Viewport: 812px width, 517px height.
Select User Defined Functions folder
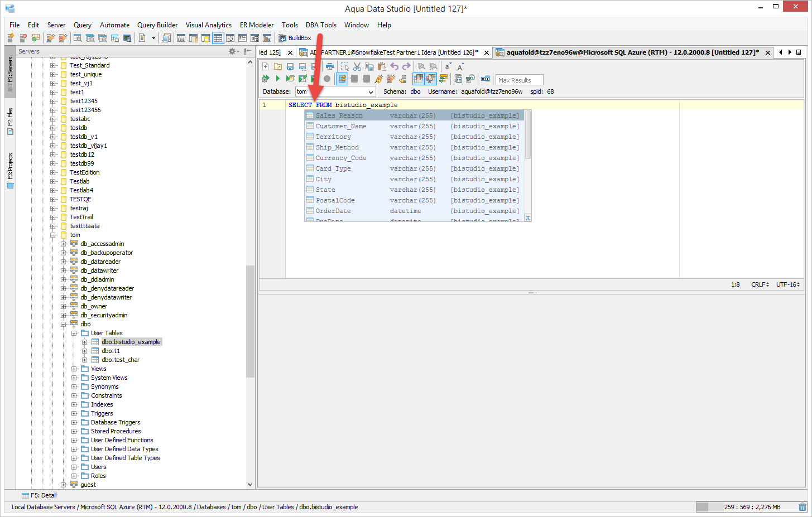[x=122, y=440]
